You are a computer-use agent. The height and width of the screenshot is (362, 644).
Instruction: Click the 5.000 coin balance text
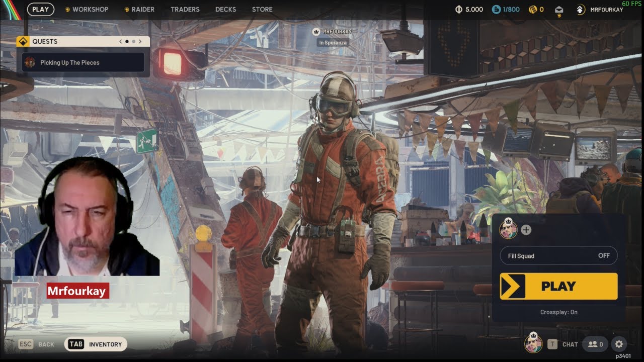click(x=474, y=10)
